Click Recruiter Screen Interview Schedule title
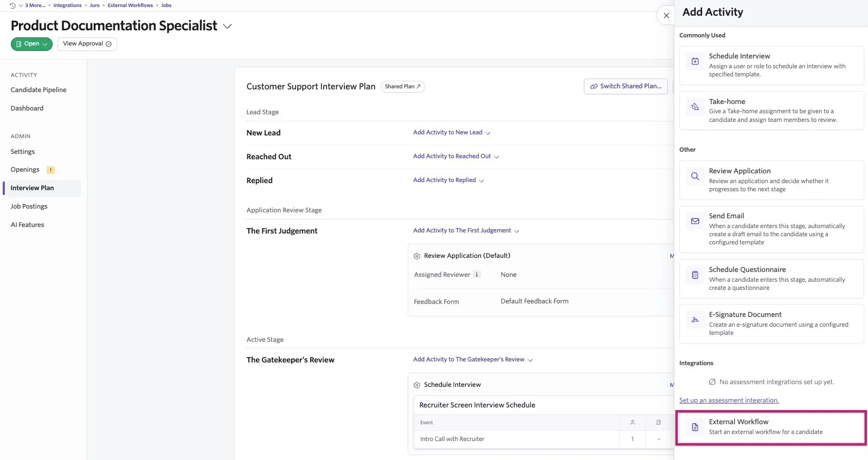Screen dimensions: 868x460 [477, 405]
